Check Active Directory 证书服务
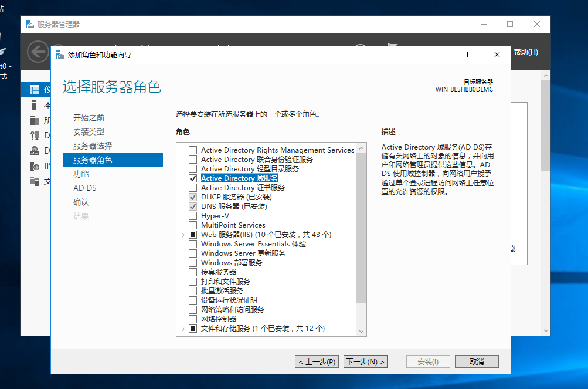This screenshot has width=588, height=389. click(192, 187)
